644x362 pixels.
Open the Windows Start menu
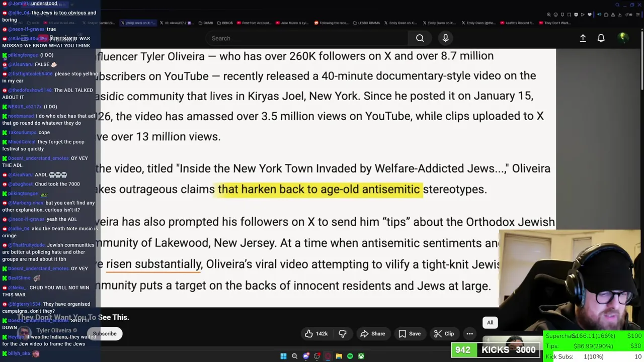[x=283, y=356]
